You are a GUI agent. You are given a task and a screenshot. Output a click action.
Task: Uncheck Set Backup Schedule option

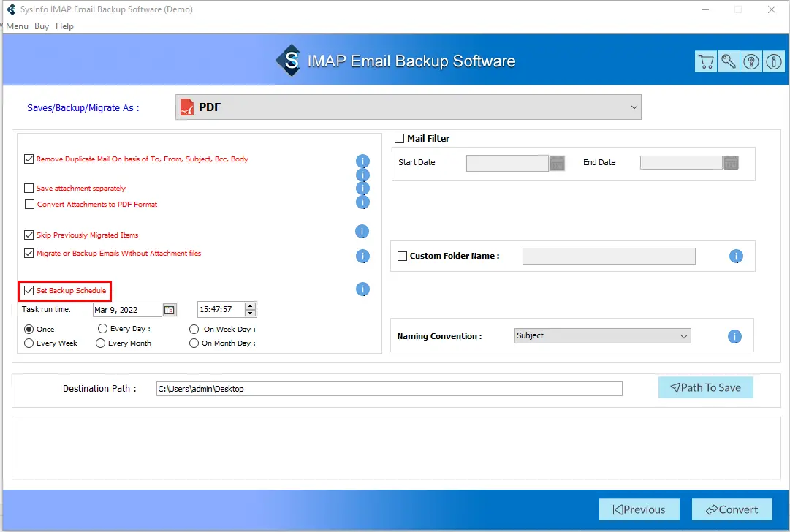click(x=29, y=291)
